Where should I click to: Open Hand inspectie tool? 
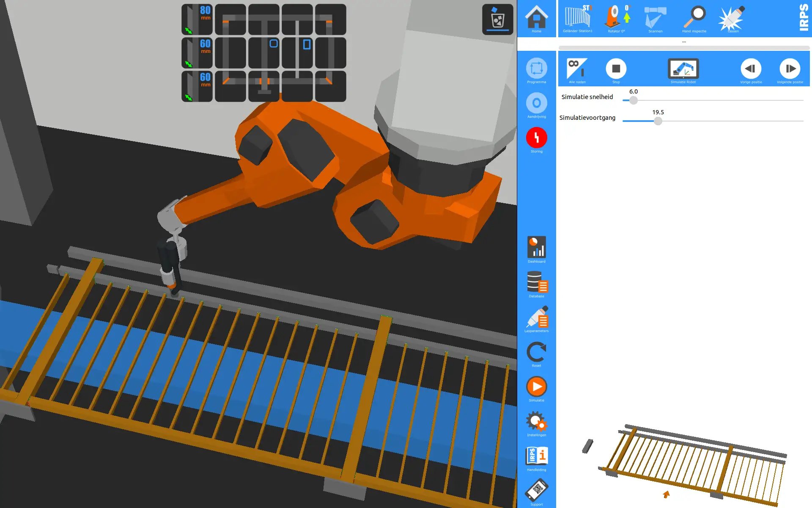694,19
